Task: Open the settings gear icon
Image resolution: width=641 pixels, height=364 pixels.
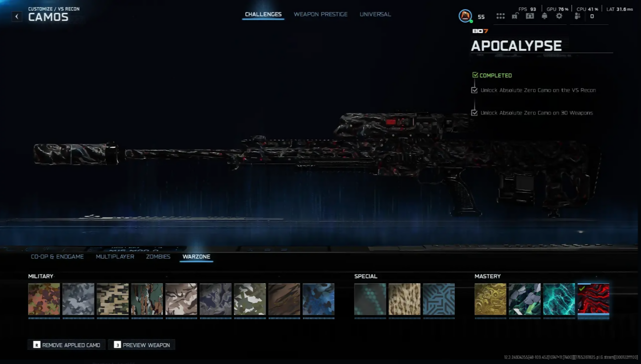Action: [x=559, y=16]
